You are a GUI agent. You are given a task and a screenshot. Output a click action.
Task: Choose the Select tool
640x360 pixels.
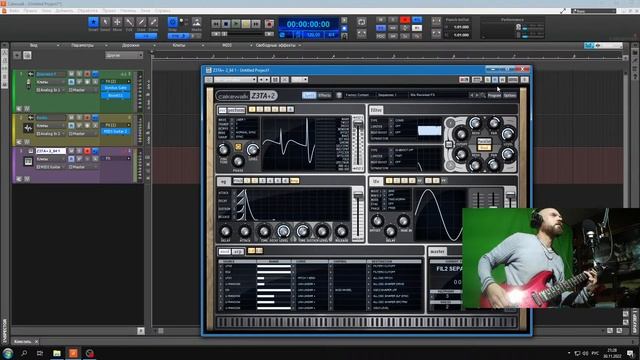pyautogui.click(x=105, y=22)
